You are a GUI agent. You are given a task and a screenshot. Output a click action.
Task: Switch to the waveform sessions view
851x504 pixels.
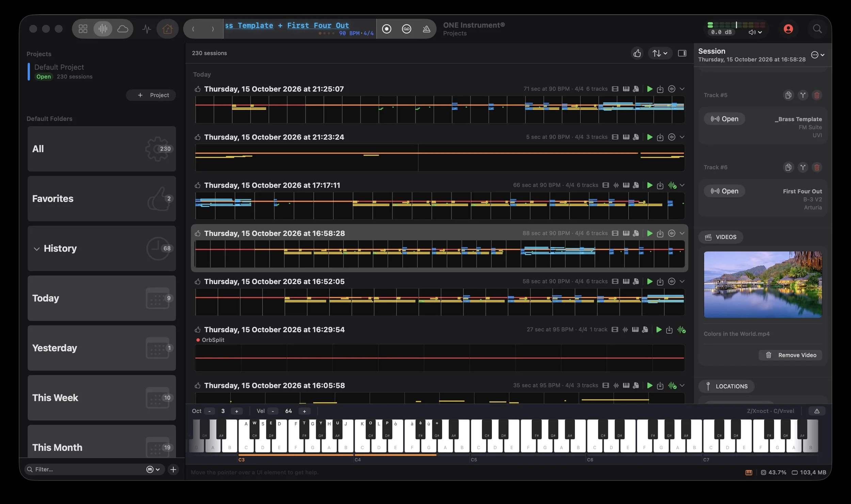pos(102,29)
